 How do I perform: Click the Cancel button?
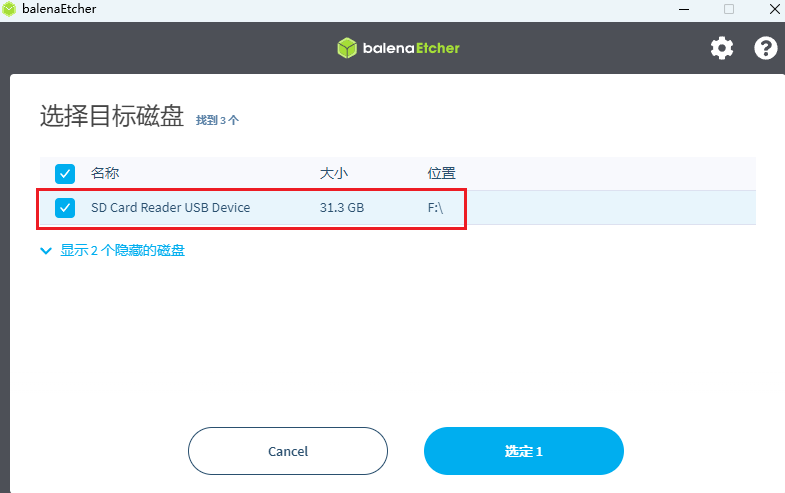[x=288, y=451]
